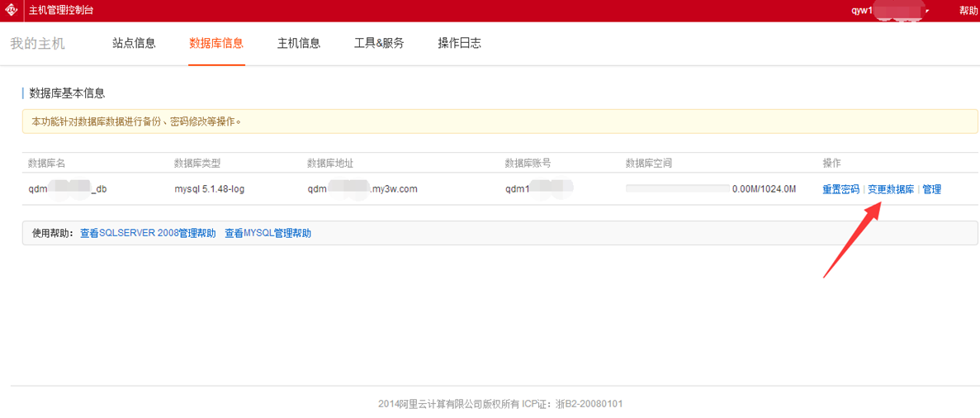
Task: Open 查看SQLSERVER 2008管理帮助 link
Action: 148,234
